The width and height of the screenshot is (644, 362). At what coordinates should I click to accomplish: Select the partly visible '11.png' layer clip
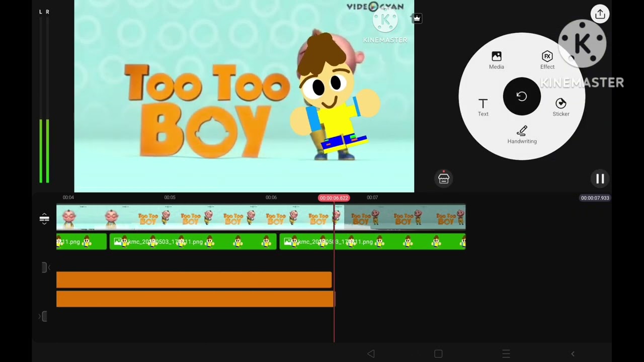point(82,242)
